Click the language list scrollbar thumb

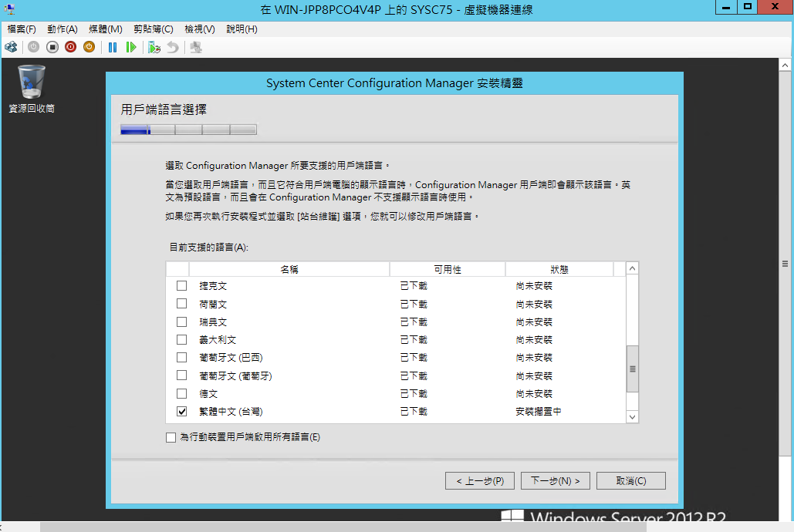(x=632, y=369)
